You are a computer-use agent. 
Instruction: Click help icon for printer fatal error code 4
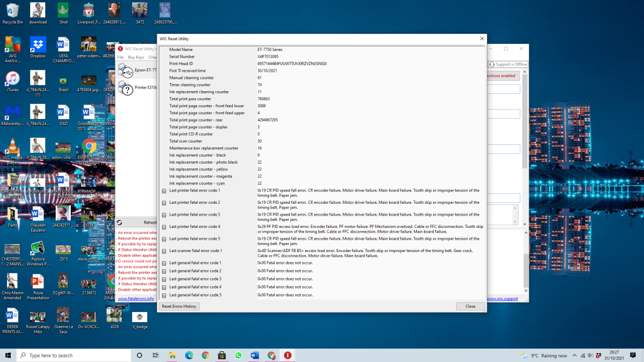pos(164,227)
